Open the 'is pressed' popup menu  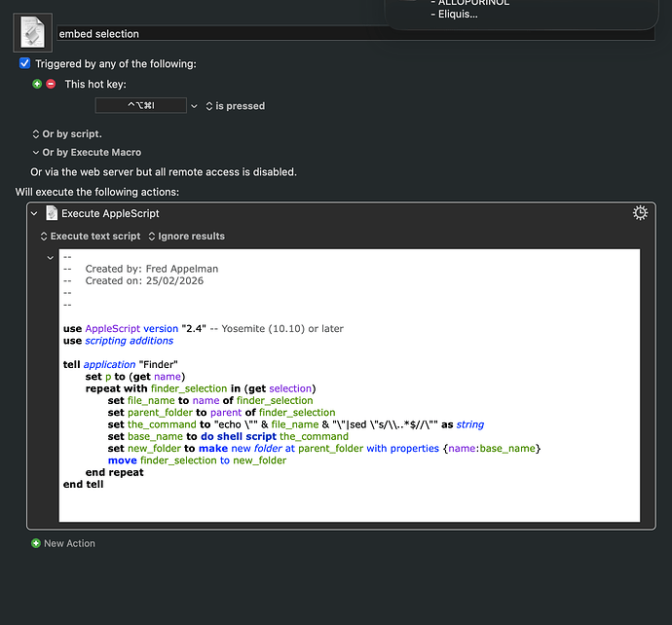[234, 106]
